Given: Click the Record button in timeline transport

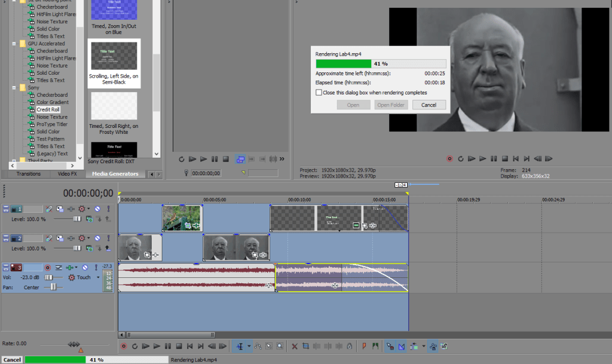Looking at the screenshot, I should tap(124, 345).
